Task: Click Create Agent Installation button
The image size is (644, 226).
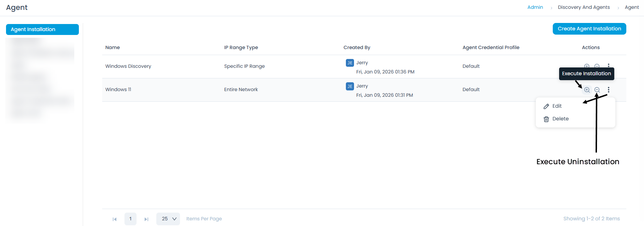Action: (589, 29)
